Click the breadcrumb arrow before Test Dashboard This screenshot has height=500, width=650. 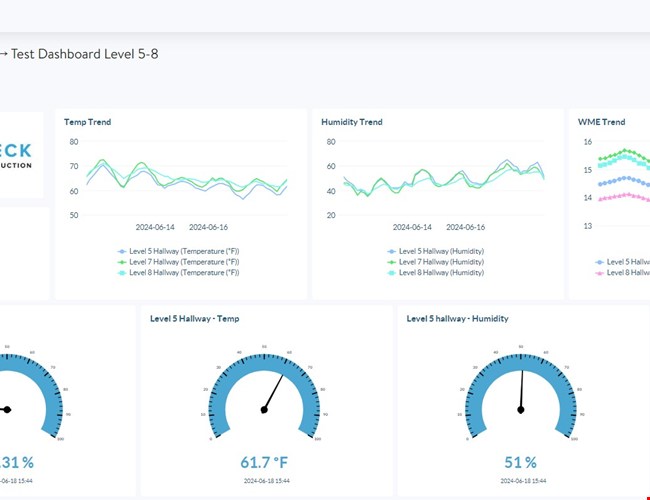coord(3,54)
